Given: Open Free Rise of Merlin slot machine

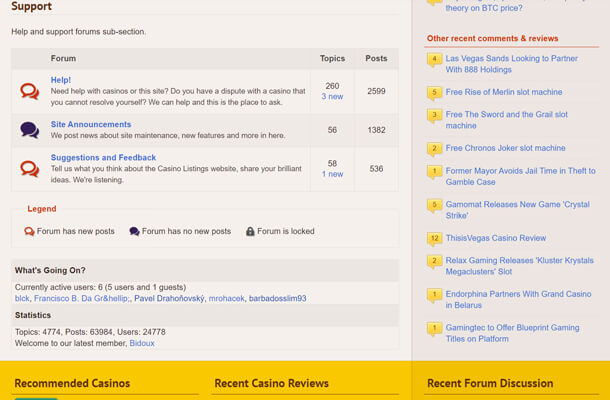Looking at the screenshot, I should pyautogui.click(x=504, y=92).
